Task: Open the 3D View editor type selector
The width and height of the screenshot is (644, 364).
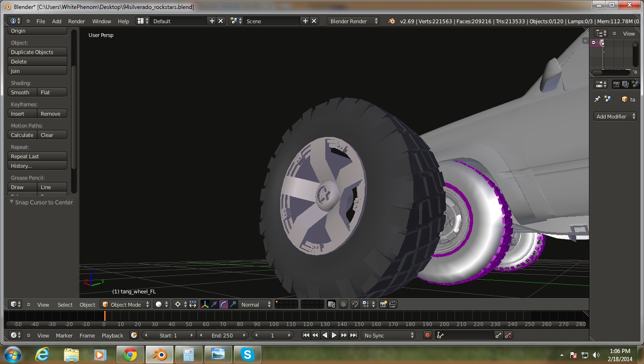Action: tap(16, 304)
